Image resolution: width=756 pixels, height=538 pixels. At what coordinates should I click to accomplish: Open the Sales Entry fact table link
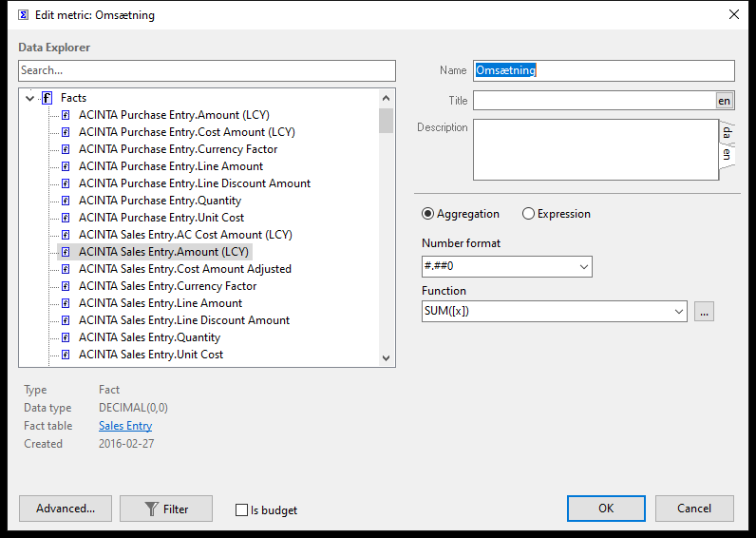coord(125,426)
